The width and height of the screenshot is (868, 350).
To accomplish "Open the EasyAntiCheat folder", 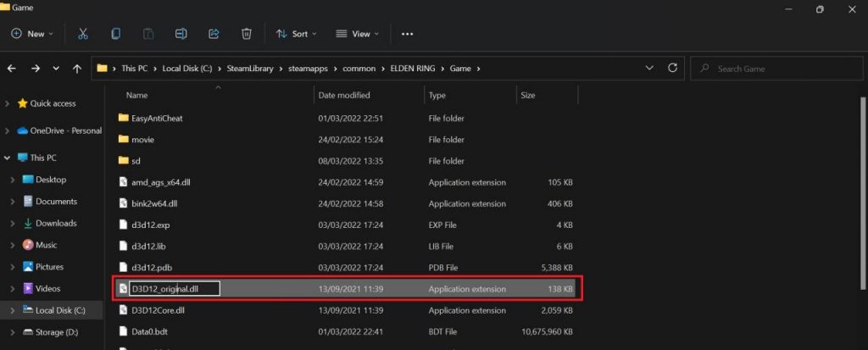I will pyautogui.click(x=157, y=118).
